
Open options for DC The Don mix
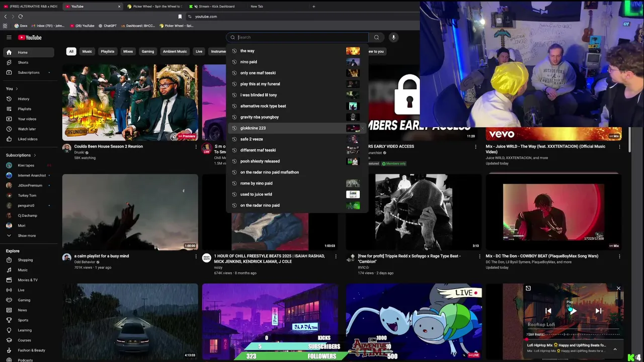[619, 256]
